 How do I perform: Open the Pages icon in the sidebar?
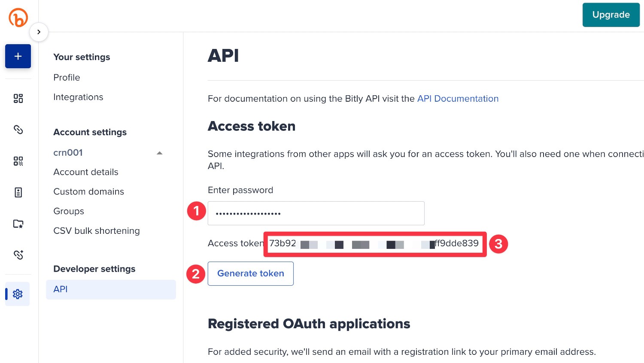[x=18, y=192]
